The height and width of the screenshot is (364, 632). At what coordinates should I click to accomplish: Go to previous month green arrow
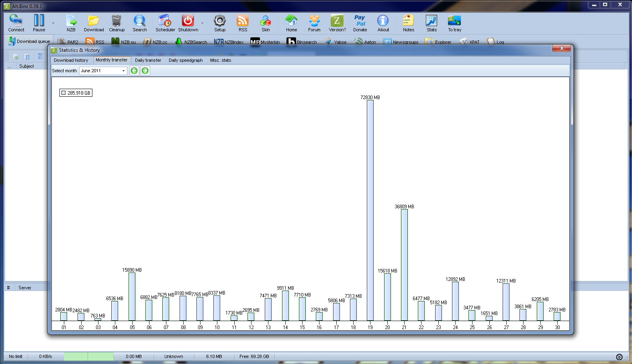(x=134, y=71)
